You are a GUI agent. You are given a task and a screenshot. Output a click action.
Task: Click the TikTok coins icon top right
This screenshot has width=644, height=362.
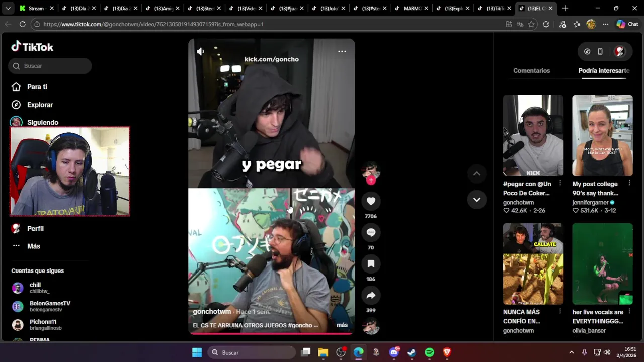[587, 51]
